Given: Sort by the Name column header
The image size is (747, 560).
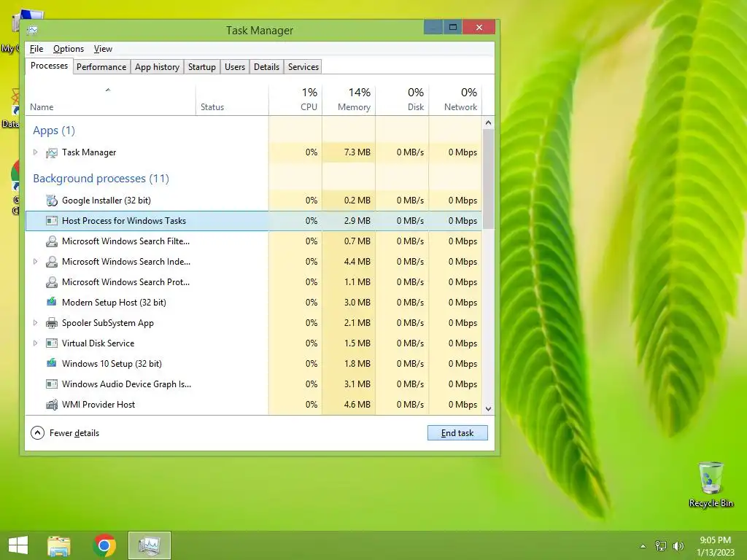Looking at the screenshot, I should pos(110,100).
